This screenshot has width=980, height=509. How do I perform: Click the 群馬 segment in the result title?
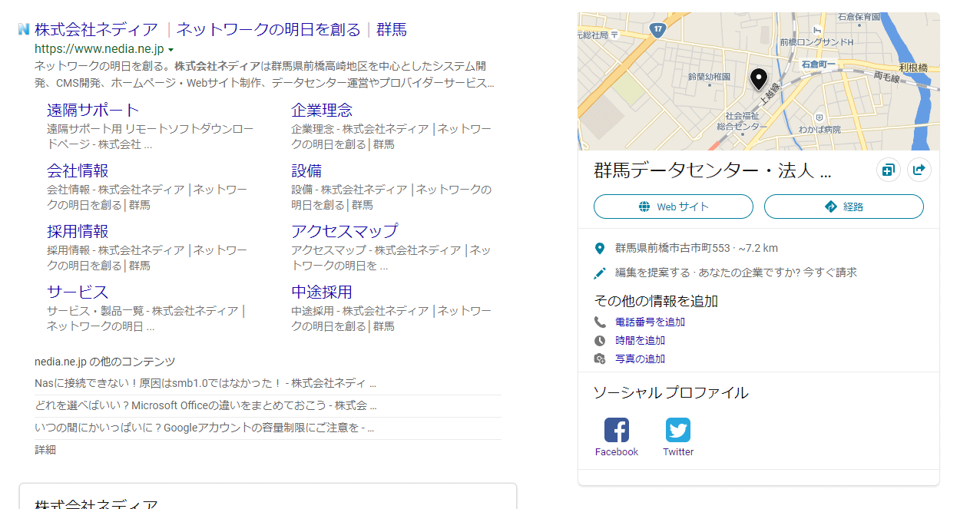(x=392, y=30)
